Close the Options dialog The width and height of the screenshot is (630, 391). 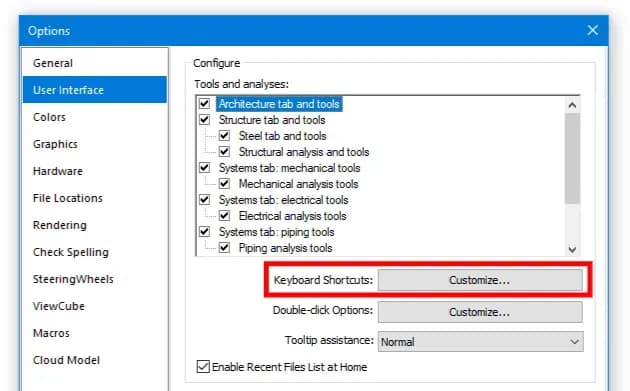pyautogui.click(x=593, y=30)
